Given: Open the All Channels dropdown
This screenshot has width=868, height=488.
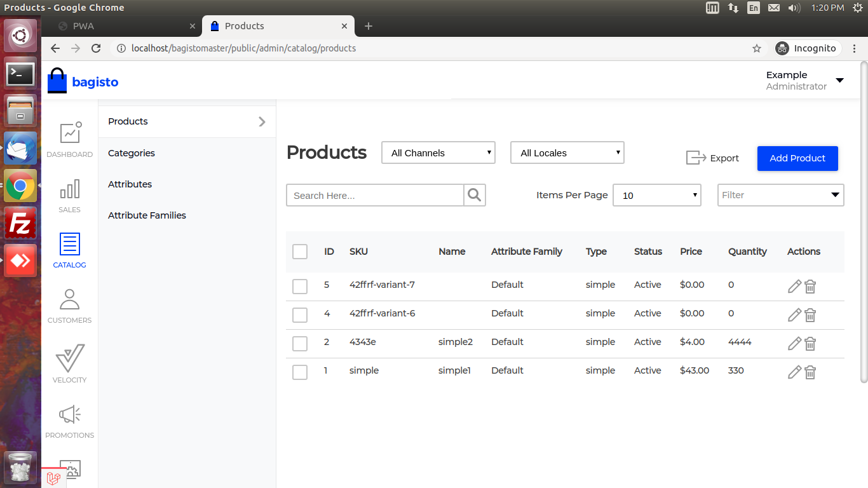Looking at the screenshot, I should 438,152.
